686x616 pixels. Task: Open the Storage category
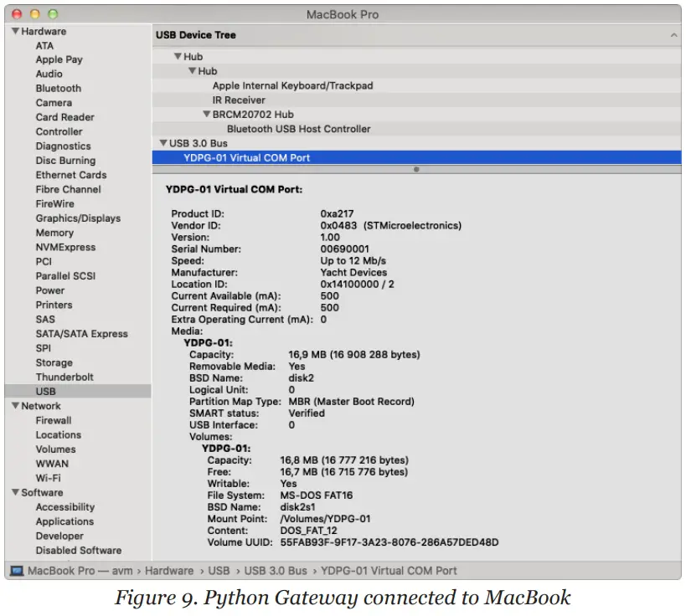pos(54,362)
